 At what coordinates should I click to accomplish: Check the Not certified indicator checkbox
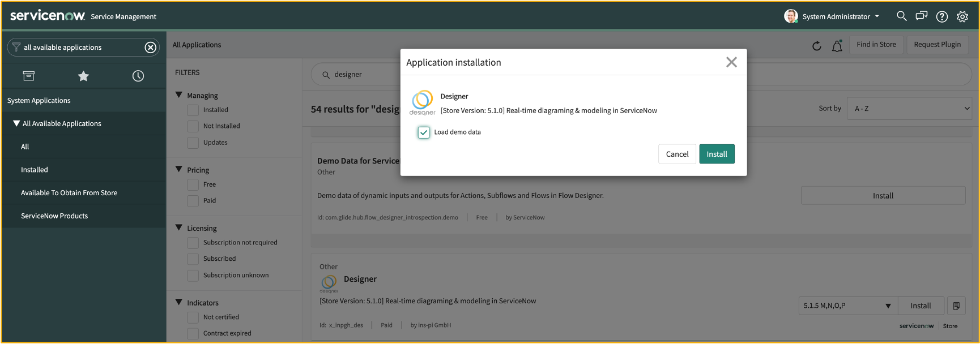tap(193, 317)
